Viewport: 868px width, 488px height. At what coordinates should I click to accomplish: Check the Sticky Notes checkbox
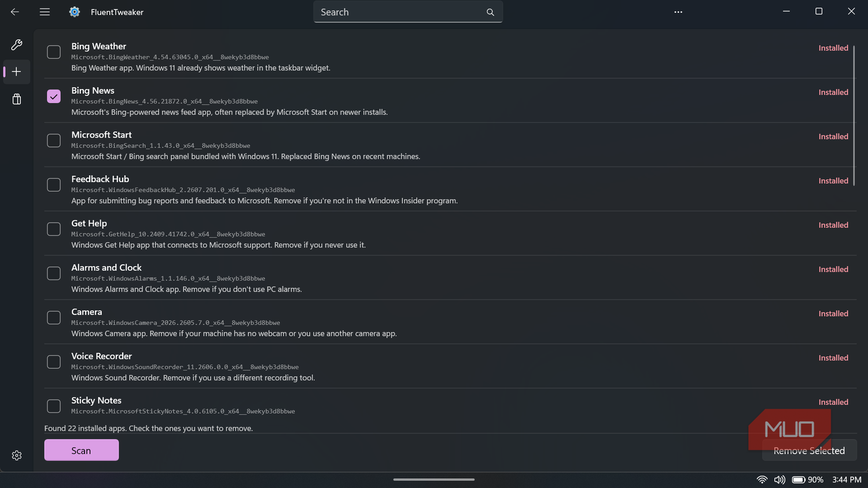tap(54, 406)
